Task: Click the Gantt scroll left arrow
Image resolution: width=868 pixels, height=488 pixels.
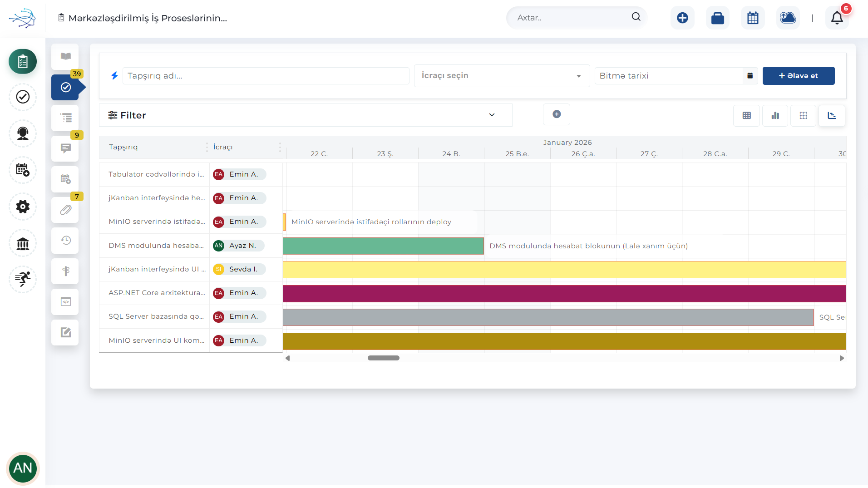Action: [287, 358]
